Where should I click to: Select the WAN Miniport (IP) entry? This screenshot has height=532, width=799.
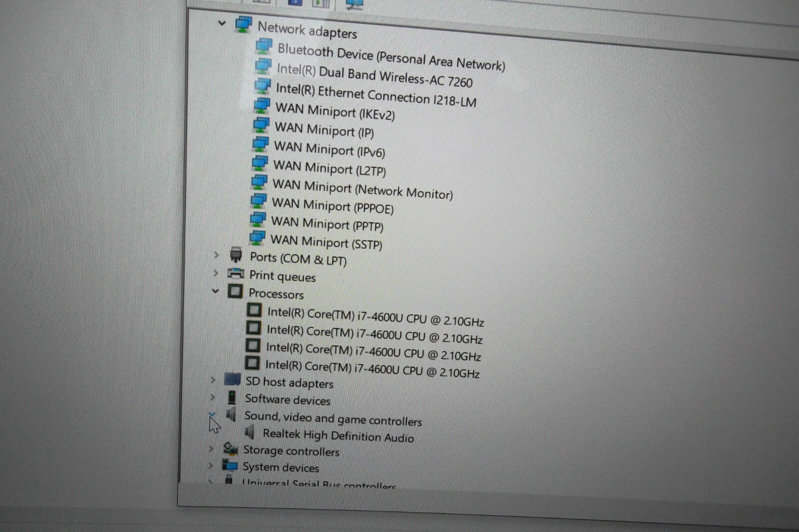[324, 130]
